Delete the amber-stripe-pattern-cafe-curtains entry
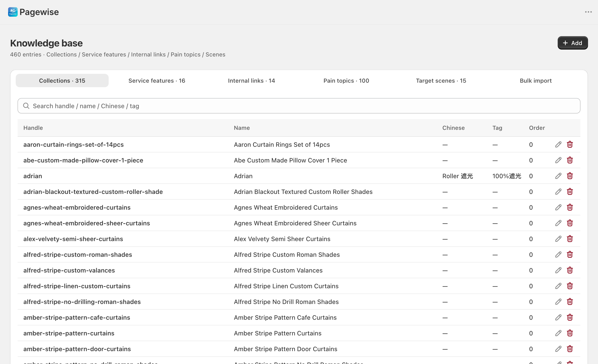This screenshot has height=364, width=598. point(570,318)
